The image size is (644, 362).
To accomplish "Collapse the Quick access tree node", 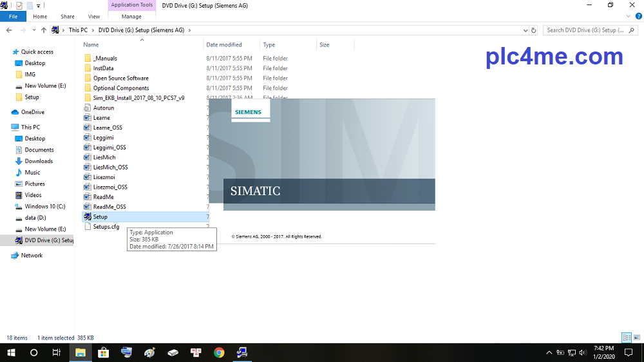I will (x=6, y=52).
